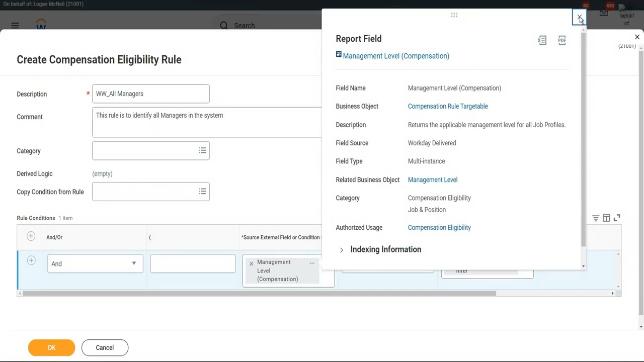Click the Description field WW_All Managers
Viewport: 644px width, 362px height.
(151, 94)
